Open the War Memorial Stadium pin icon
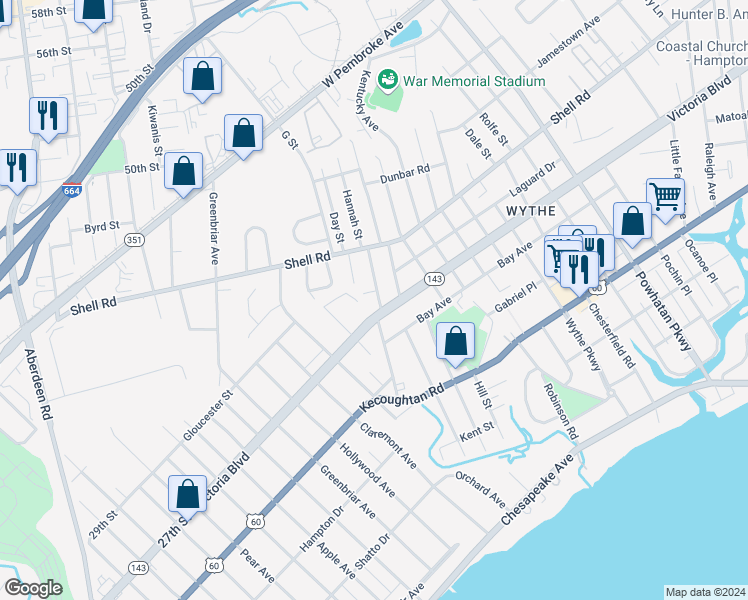The image size is (748, 600). coord(388,81)
